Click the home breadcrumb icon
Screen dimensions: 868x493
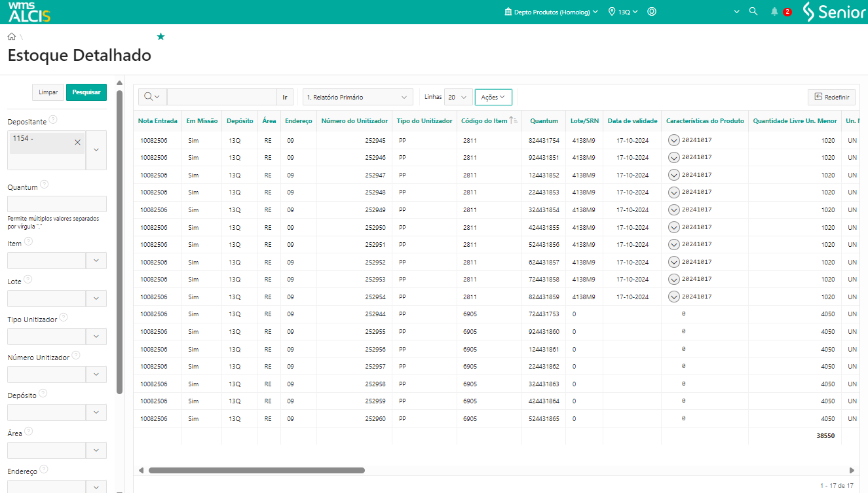coord(12,37)
